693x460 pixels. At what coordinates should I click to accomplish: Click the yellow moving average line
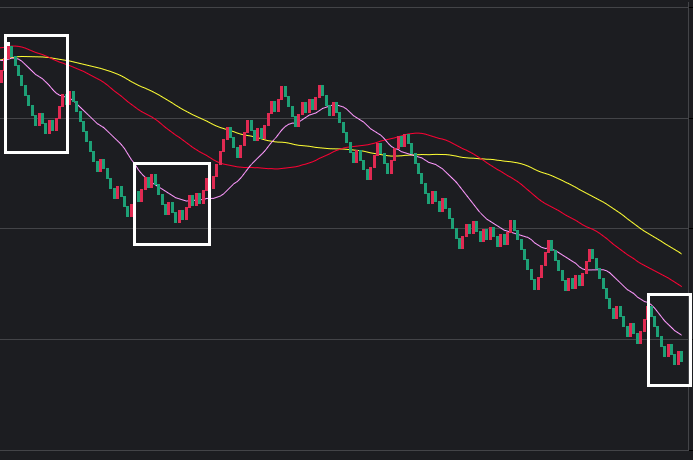click(200, 116)
